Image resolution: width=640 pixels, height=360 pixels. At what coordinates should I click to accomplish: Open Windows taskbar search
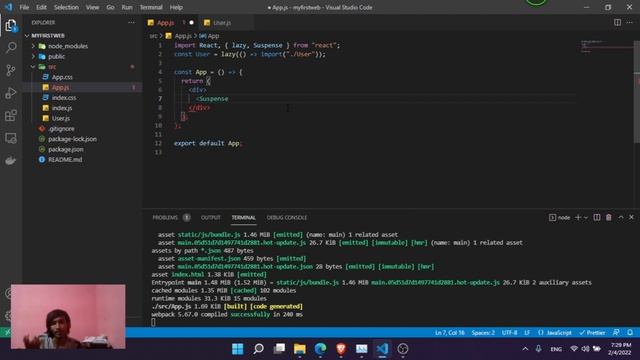(258, 349)
